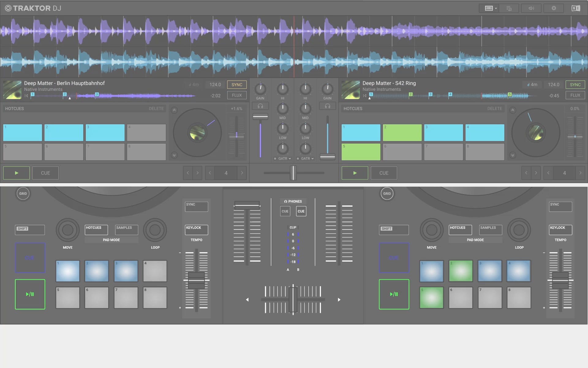The width and height of the screenshot is (588, 368).
Task: Open settings with the gear icon
Action: [x=554, y=8]
